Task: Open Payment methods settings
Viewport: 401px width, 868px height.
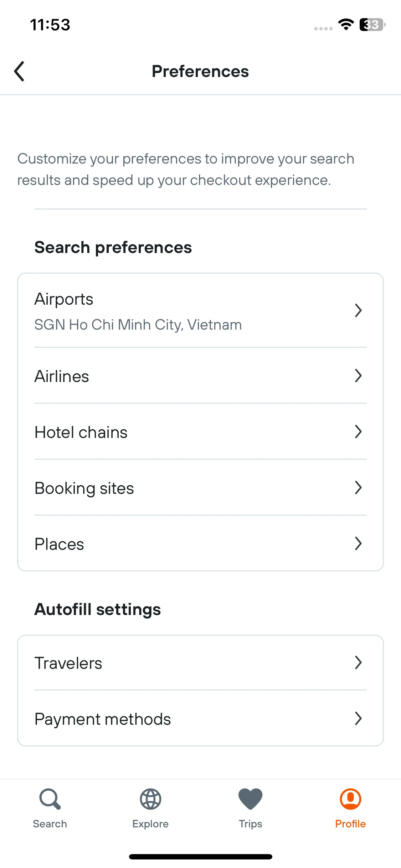Action: point(200,719)
